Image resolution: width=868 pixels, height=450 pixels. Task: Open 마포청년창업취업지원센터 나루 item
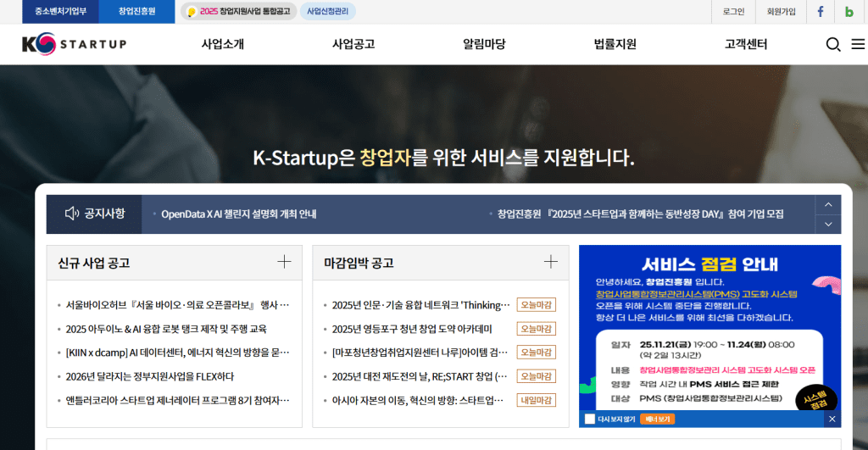pos(420,353)
